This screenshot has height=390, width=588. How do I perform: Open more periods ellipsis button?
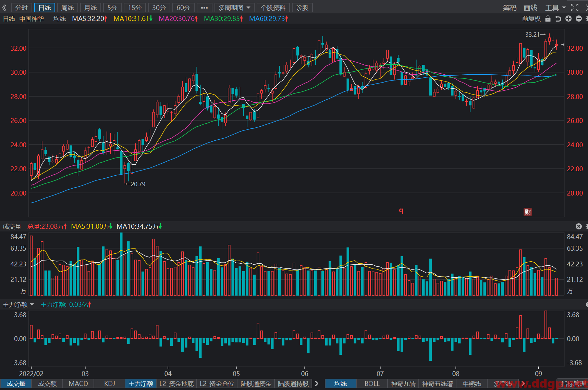click(x=204, y=8)
